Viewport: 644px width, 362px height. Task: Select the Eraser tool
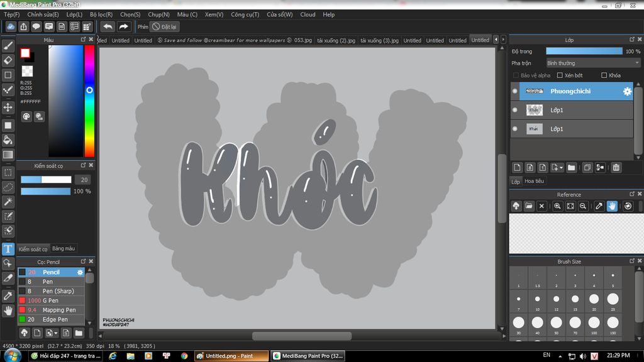[x=8, y=60]
